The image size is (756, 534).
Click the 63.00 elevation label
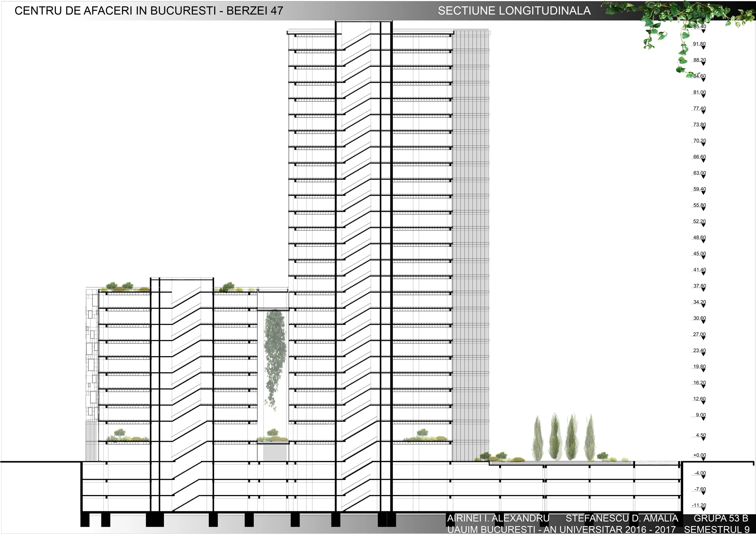(699, 173)
